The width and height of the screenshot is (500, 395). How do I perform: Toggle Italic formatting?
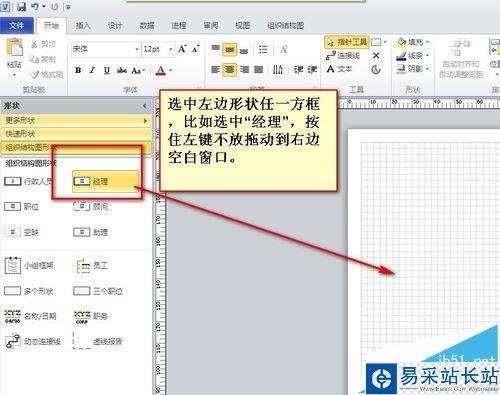pyautogui.click(x=92, y=70)
